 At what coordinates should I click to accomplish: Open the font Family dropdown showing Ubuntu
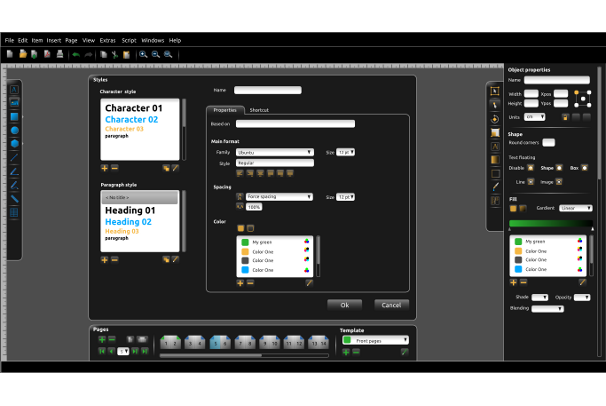click(x=275, y=152)
